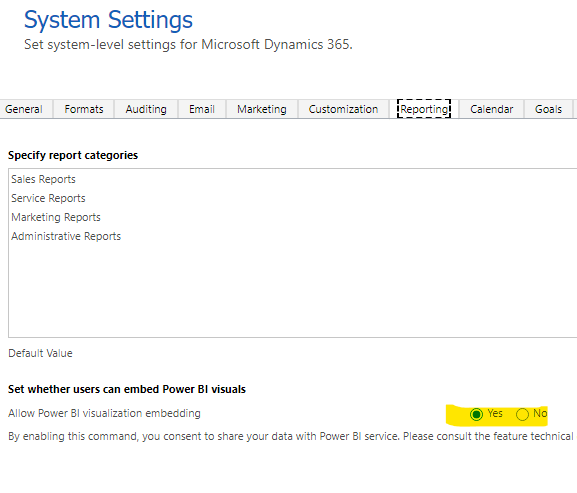Viewport: 577px width, 493px height.
Task: Select the Reporting tab
Action: [424, 109]
